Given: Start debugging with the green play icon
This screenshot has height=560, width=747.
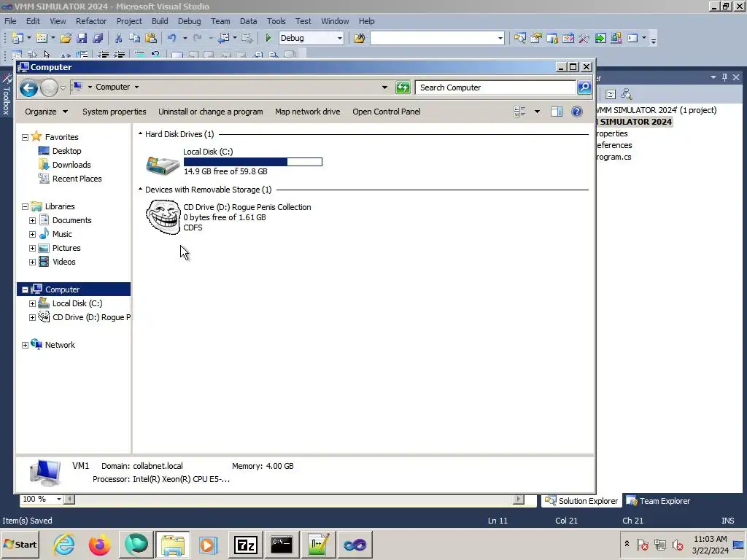Looking at the screenshot, I should coord(268,38).
